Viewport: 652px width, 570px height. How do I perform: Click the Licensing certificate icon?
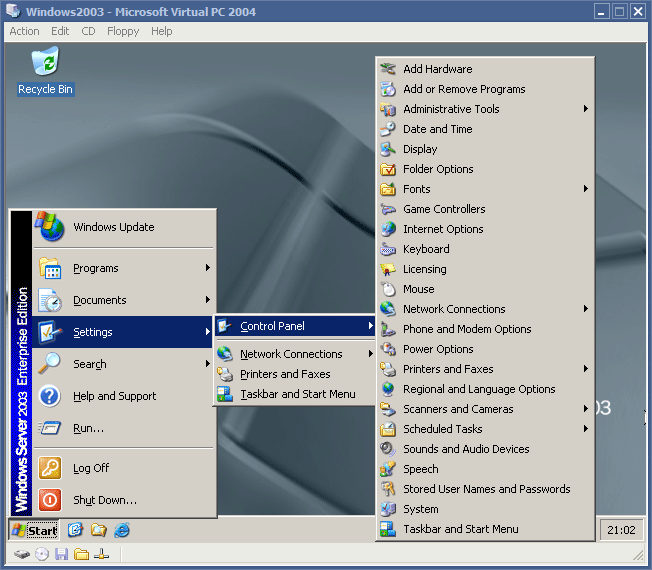click(x=388, y=269)
